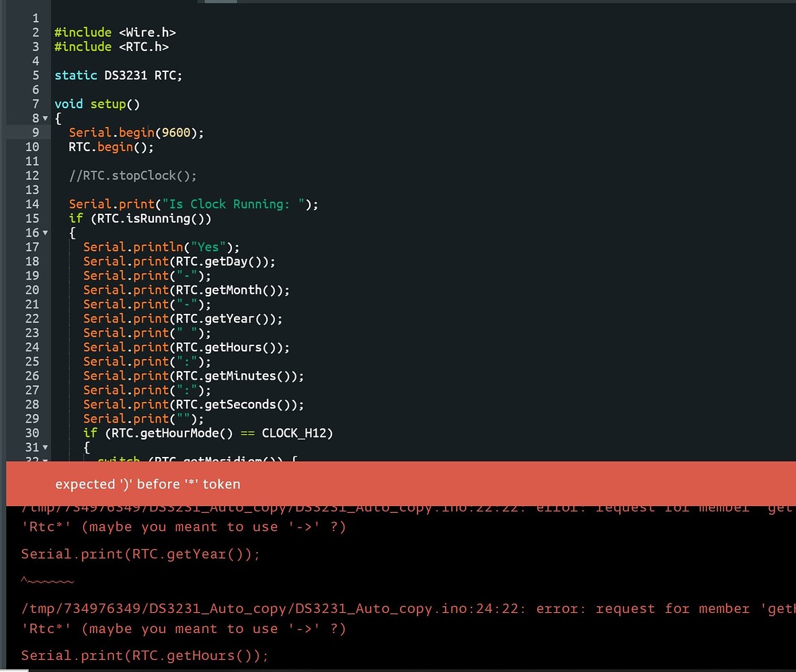Click the commented RTC.stopClock line

(x=132, y=175)
